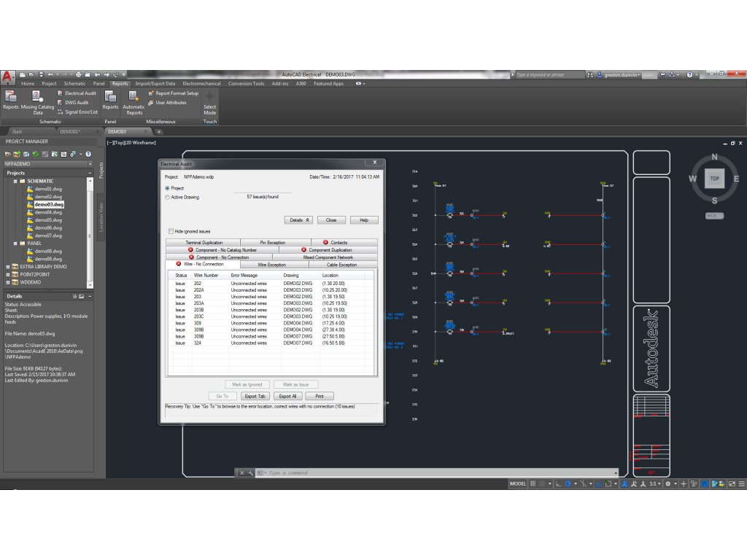Open the Electromechanical ribbon tab

click(x=201, y=84)
